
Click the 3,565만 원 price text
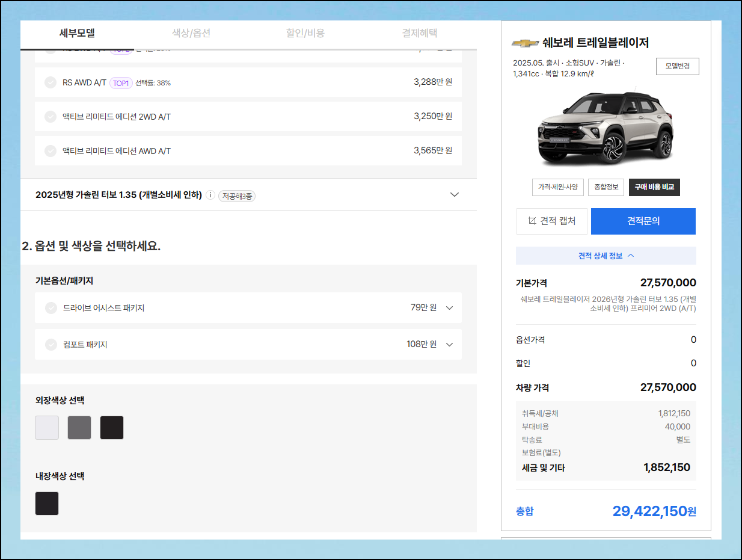433,151
